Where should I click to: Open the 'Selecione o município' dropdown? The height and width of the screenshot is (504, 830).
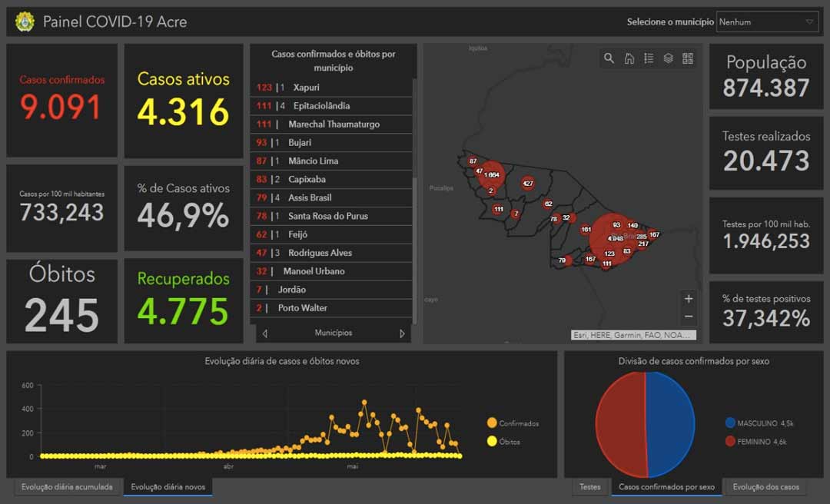click(766, 22)
